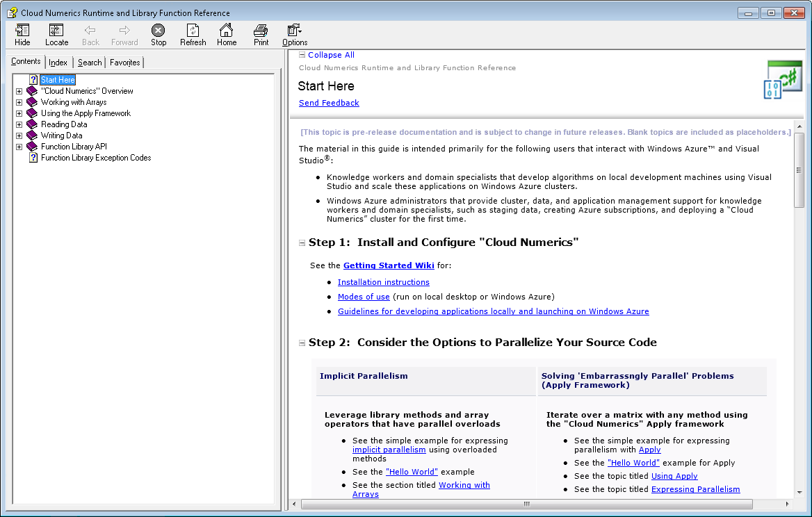Click the Locate toolbar icon
The image size is (812, 517).
point(56,35)
